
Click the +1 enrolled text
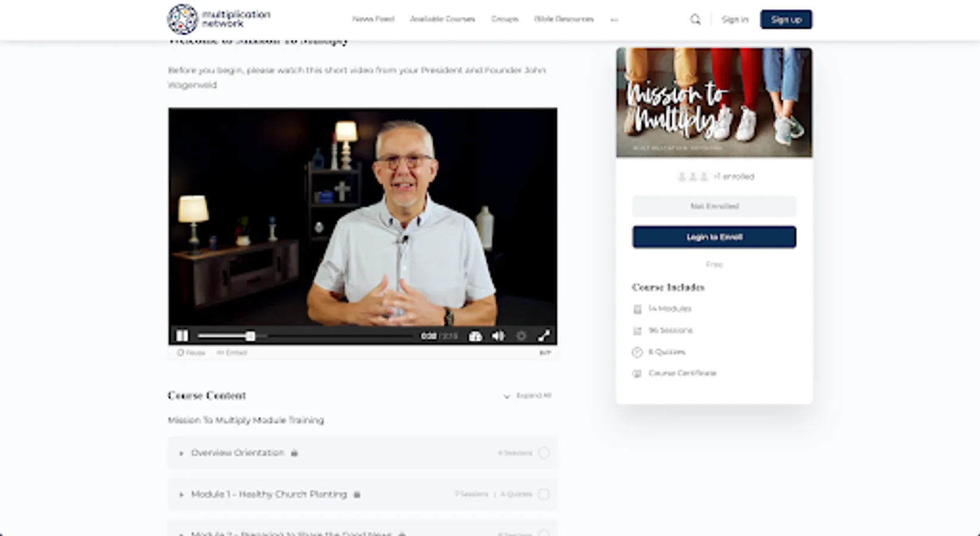pos(734,177)
